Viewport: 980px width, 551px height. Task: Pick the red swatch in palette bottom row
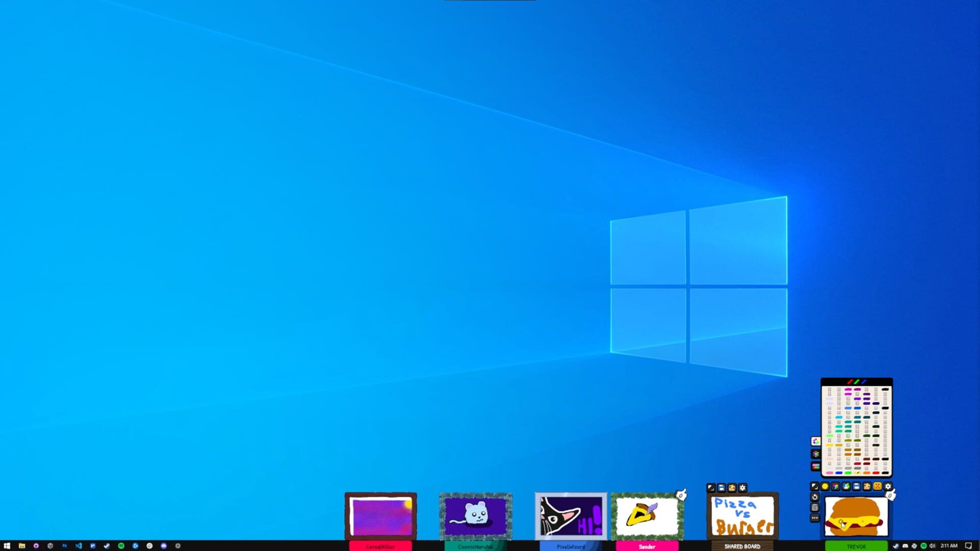tap(876, 473)
